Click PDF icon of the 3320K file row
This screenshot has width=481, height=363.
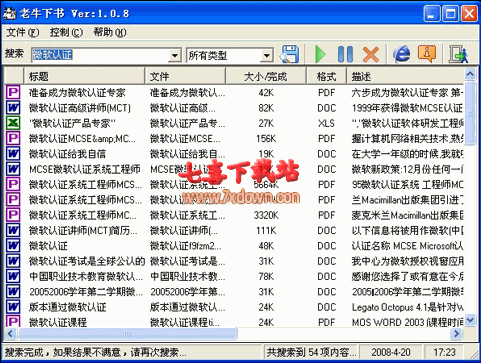(13, 215)
